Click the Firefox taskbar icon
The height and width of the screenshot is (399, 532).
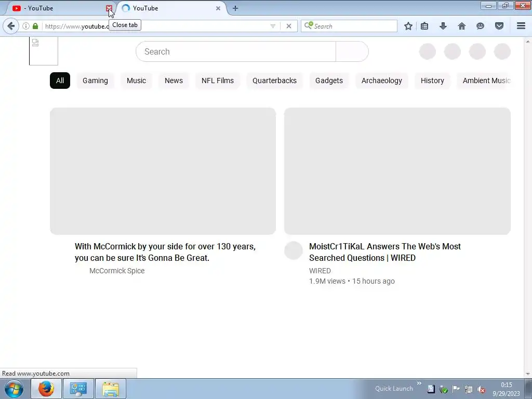[46, 389]
